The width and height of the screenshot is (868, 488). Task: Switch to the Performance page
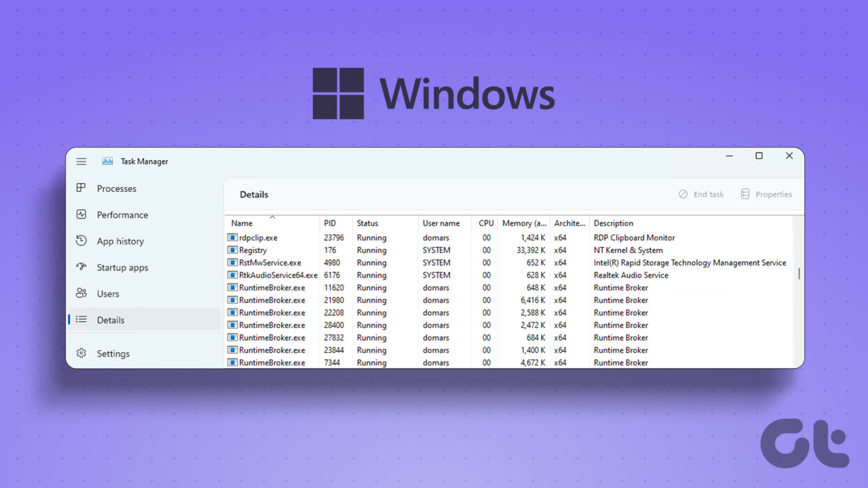pos(122,215)
